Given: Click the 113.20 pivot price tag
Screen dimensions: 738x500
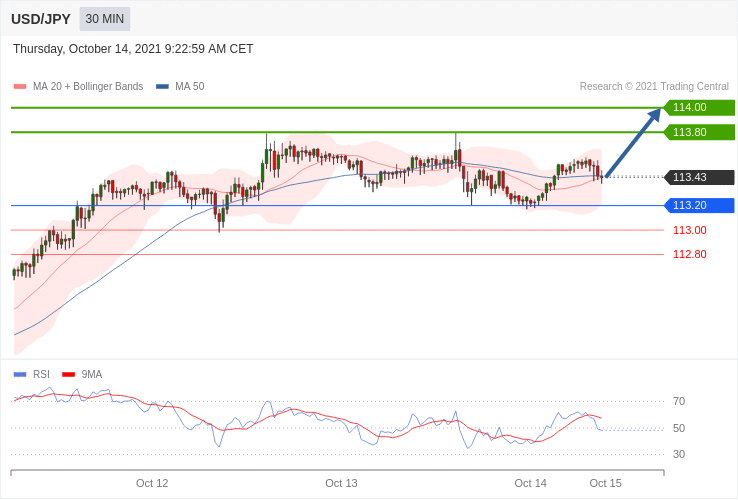Looking at the screenshot, I should 699,205.
